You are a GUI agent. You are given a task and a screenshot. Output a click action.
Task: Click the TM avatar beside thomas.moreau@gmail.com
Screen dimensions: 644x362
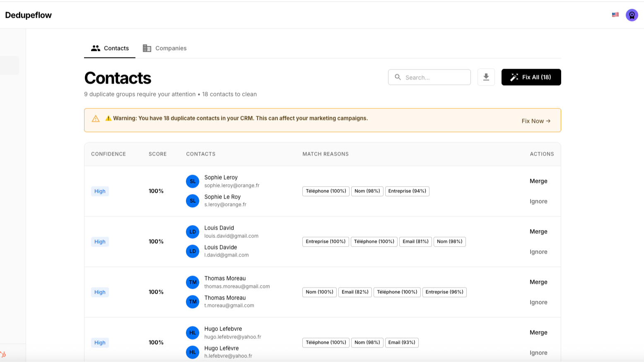coord(193,282)
